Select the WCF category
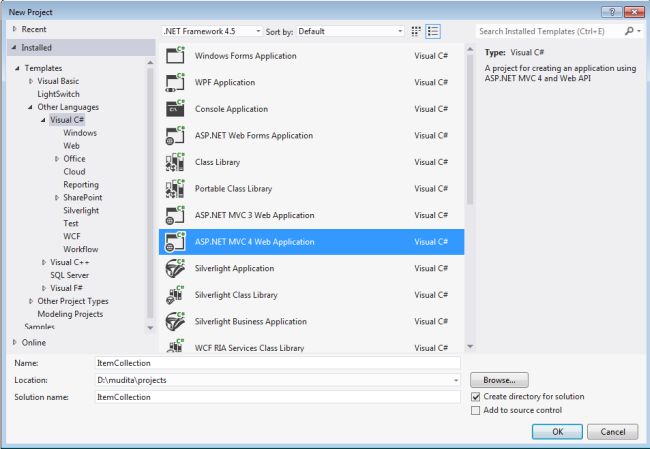This screenshot has width=650, height=449. coord(72,236)
